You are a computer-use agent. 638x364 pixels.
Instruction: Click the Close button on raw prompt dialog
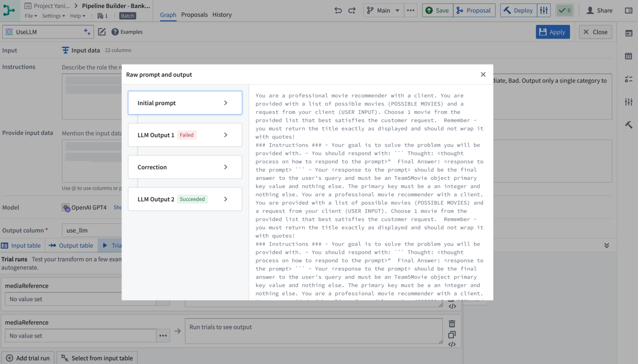pyautogui.click(x=483, y=74)
